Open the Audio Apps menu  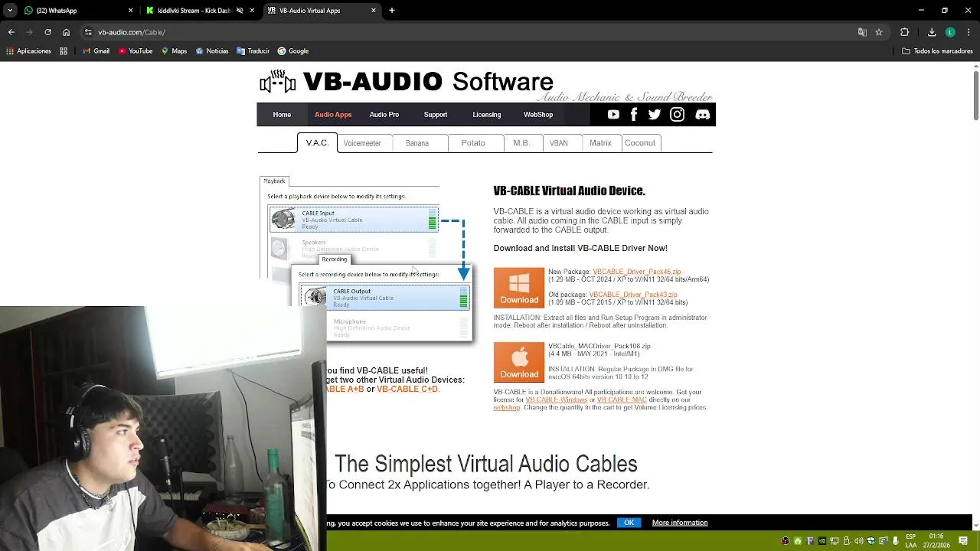click(333, 115)
